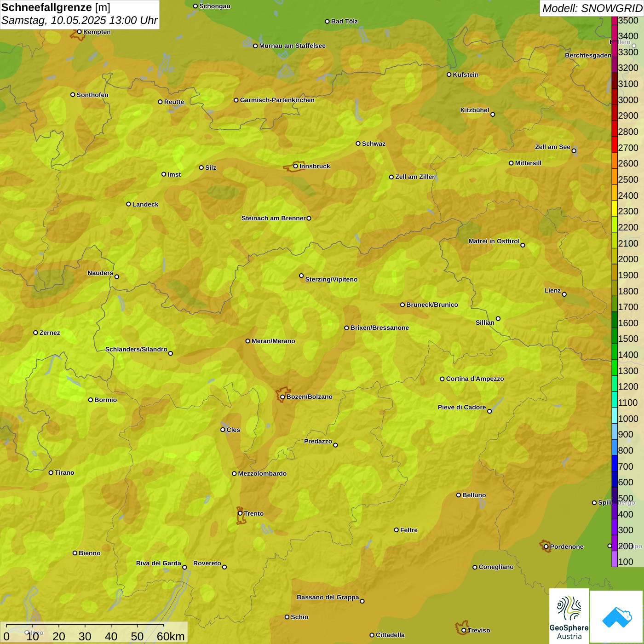Screen dimensions: 644x644
Task: Click the Riva del Garda label
Action: (159, 563)
